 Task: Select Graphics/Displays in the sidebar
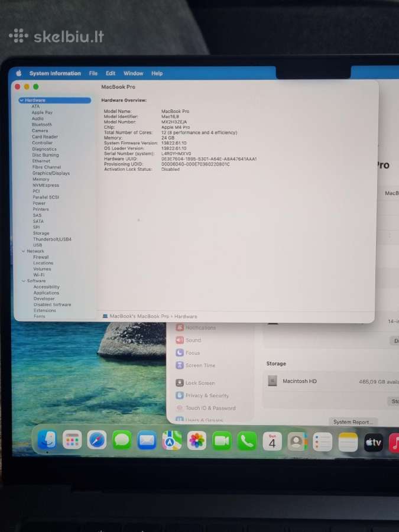point(51,173)
